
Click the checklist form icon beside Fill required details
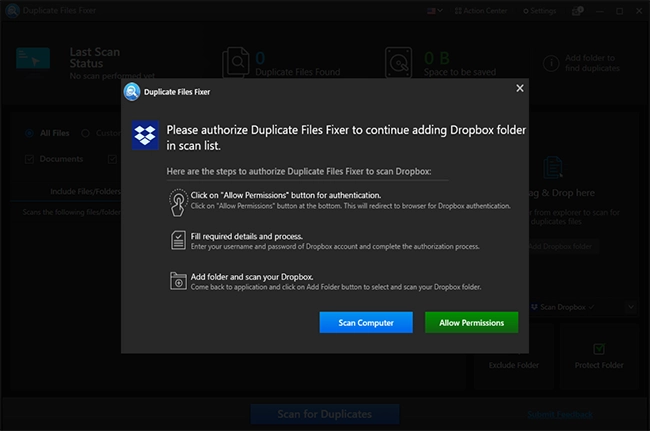tap(178, 240)
